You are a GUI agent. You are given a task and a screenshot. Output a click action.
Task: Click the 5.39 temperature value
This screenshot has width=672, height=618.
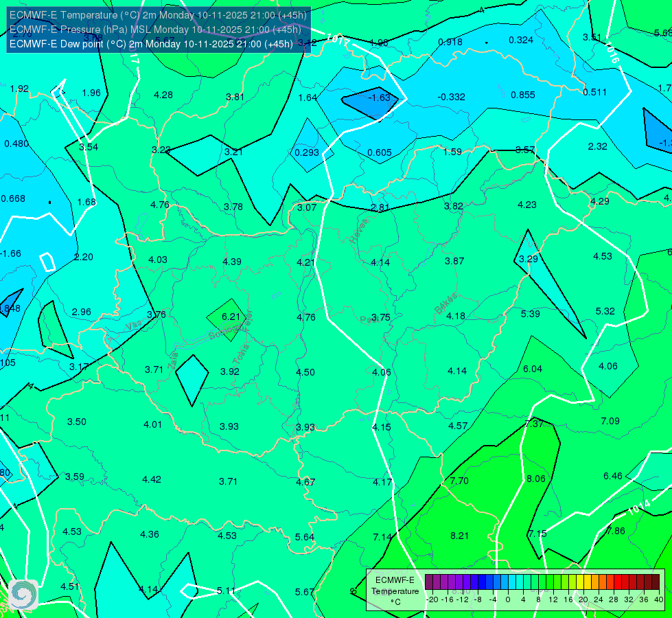530,314
